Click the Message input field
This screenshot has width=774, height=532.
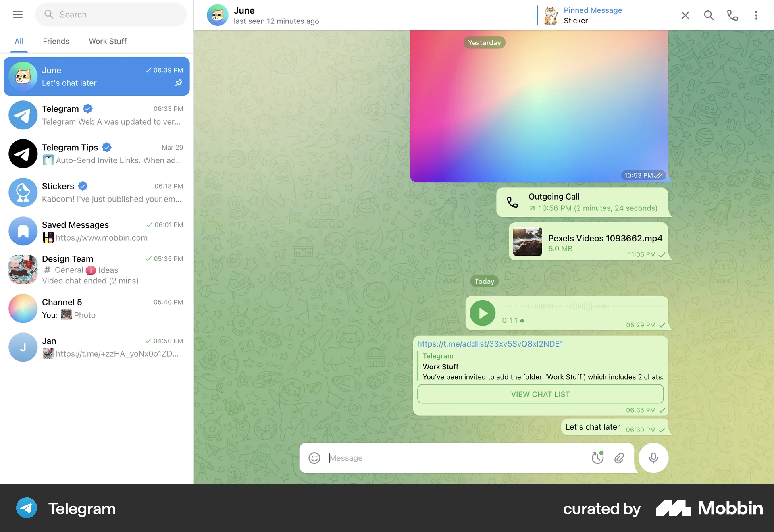[x=443, y=458]
